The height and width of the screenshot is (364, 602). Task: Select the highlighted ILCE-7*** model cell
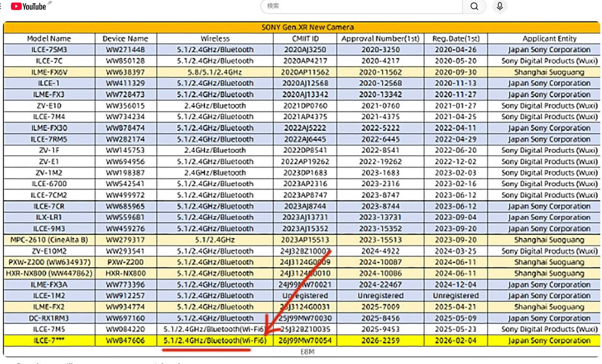(49, 340)
